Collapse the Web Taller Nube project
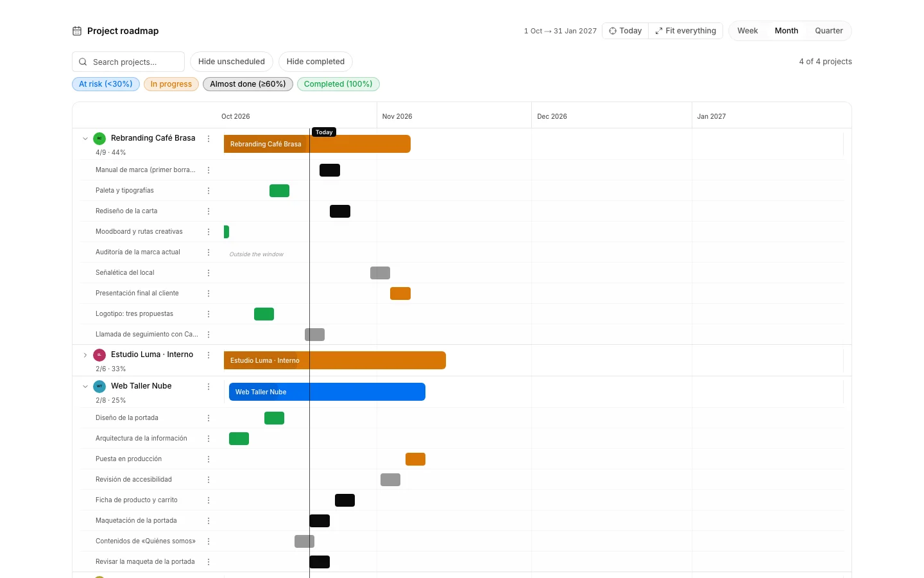This screenshot has height=578, width=924. coord(85,387)
